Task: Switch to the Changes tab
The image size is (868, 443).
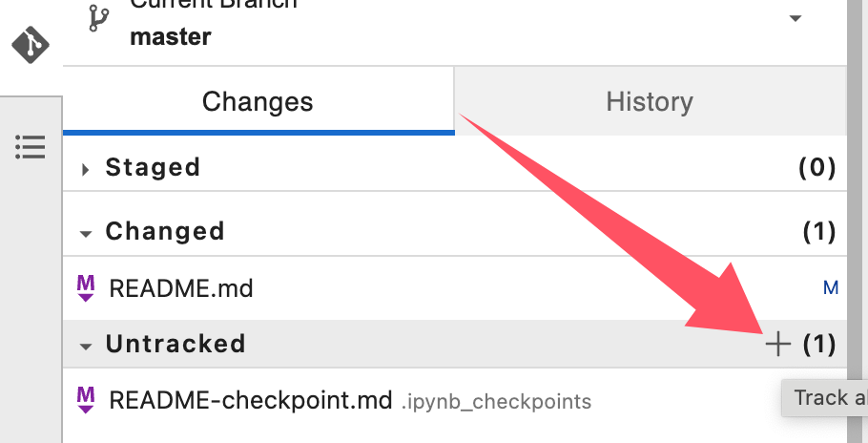Action: tap(258, 101)
